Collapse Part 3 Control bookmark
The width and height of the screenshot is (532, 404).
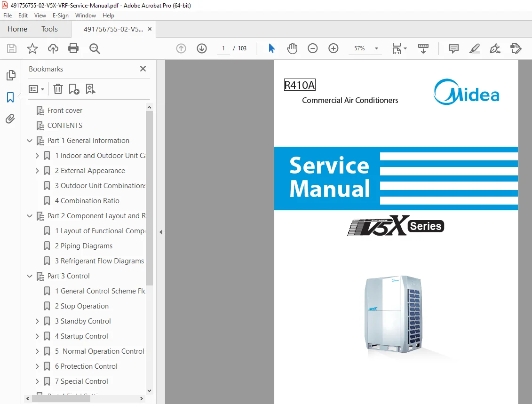pos(30,276)
